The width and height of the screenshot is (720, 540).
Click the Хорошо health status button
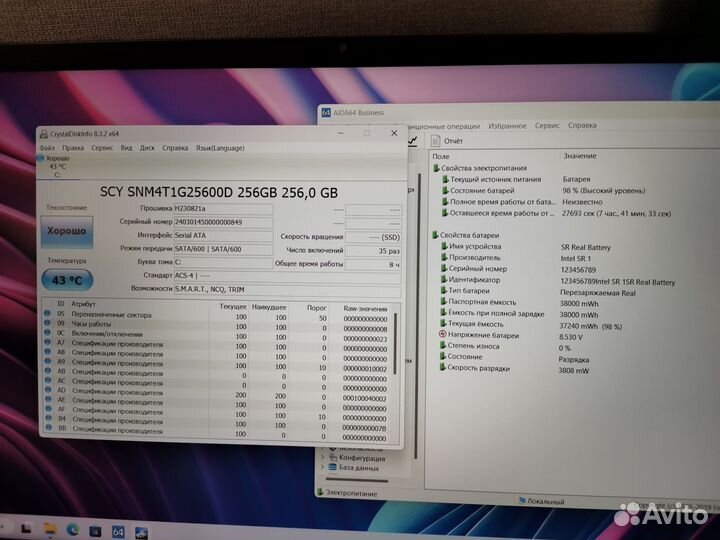(67, 231)
